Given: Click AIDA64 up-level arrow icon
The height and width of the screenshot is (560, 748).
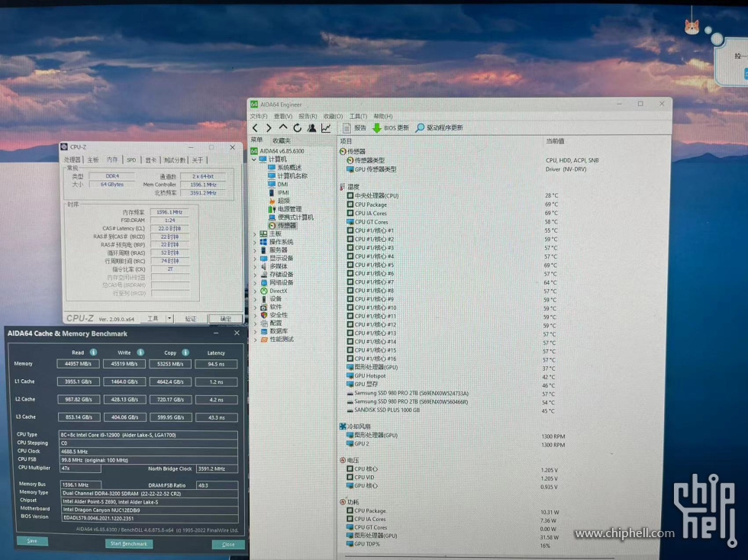Looking at the screenshot, I should 283,127.
